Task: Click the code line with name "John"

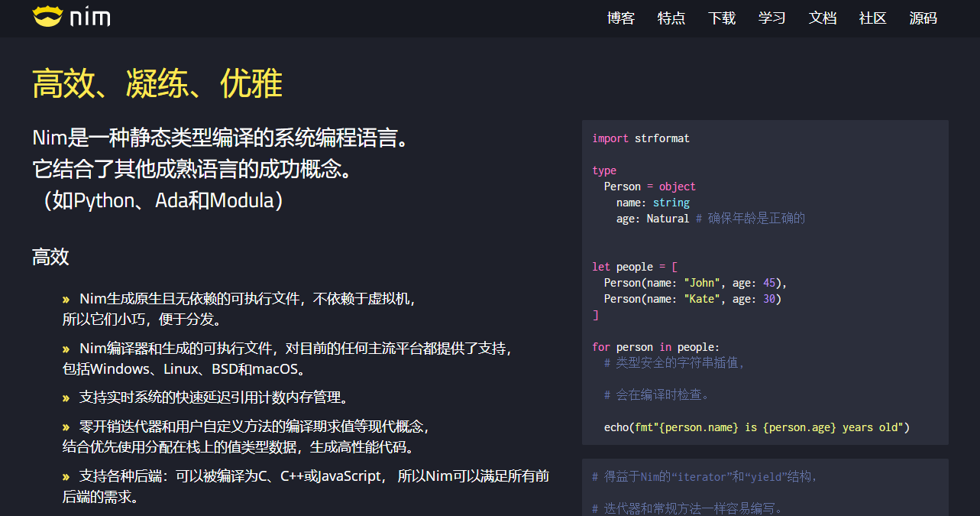Action: click(x=695, y=283)
